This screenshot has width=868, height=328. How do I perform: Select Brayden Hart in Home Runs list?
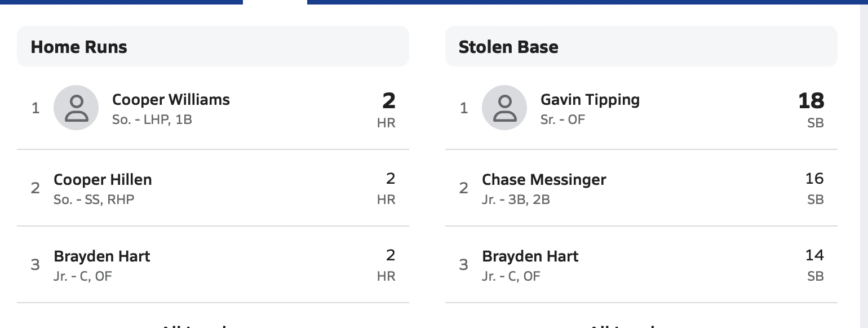(101, 256)
